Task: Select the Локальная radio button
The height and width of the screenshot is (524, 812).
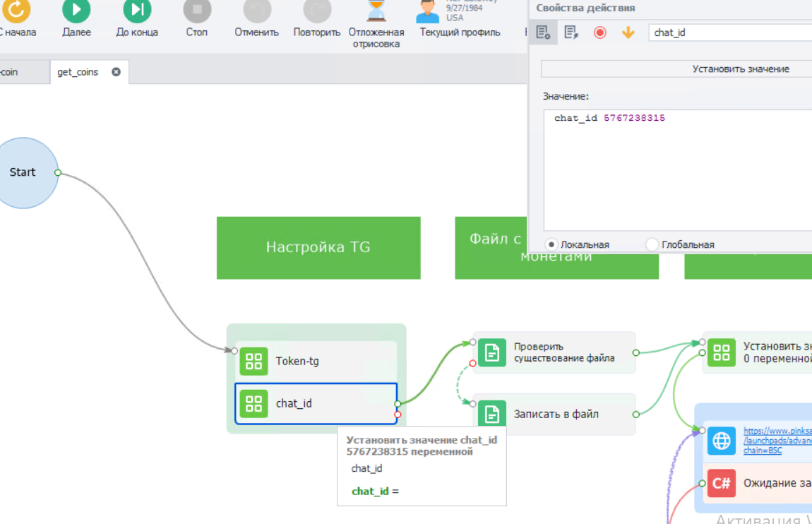Action: pos(552,244)
